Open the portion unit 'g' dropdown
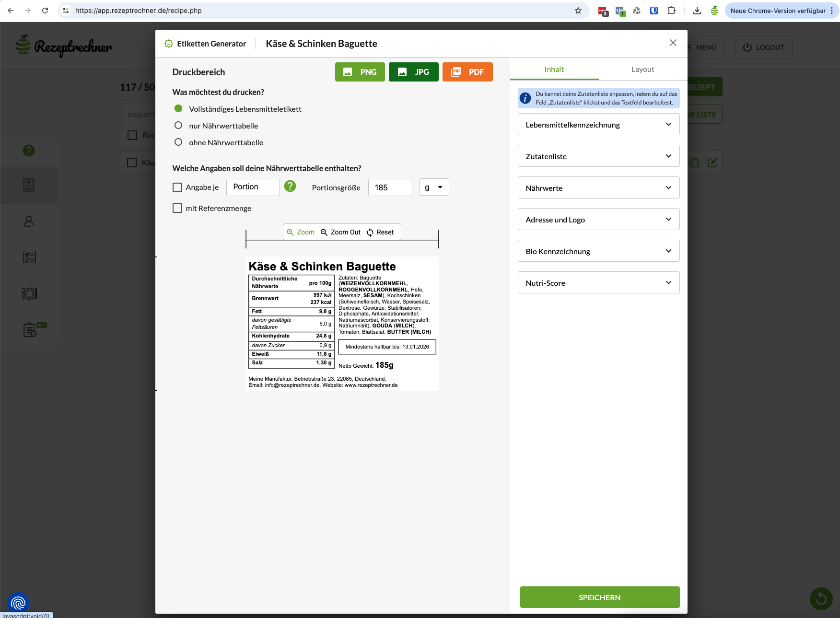Screen dimensions: 840x618 point(434,187)
